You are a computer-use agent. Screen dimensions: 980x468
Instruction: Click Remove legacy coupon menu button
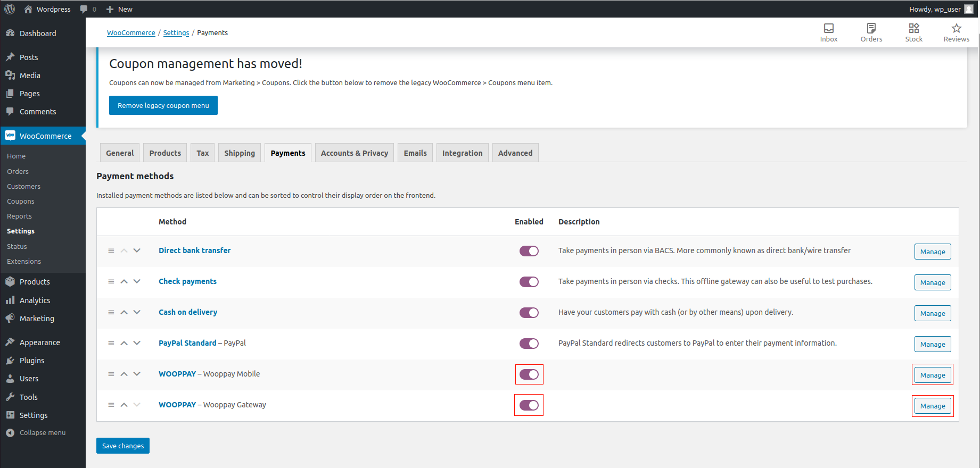pyautogui.click(x=163, y=105)
